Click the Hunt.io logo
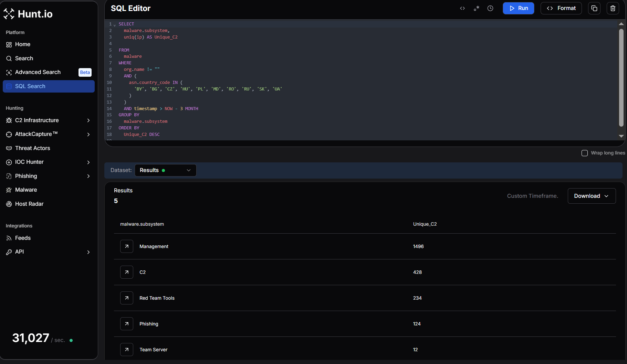This screenshot has height=364, width=627. tap(28, 14)
